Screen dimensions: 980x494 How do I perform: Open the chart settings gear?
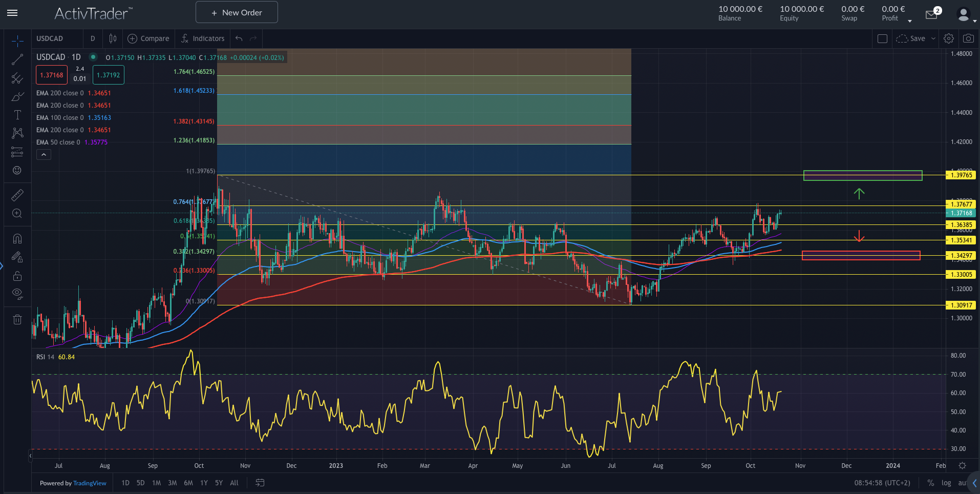pyautogui.click(x=948, y=38)
